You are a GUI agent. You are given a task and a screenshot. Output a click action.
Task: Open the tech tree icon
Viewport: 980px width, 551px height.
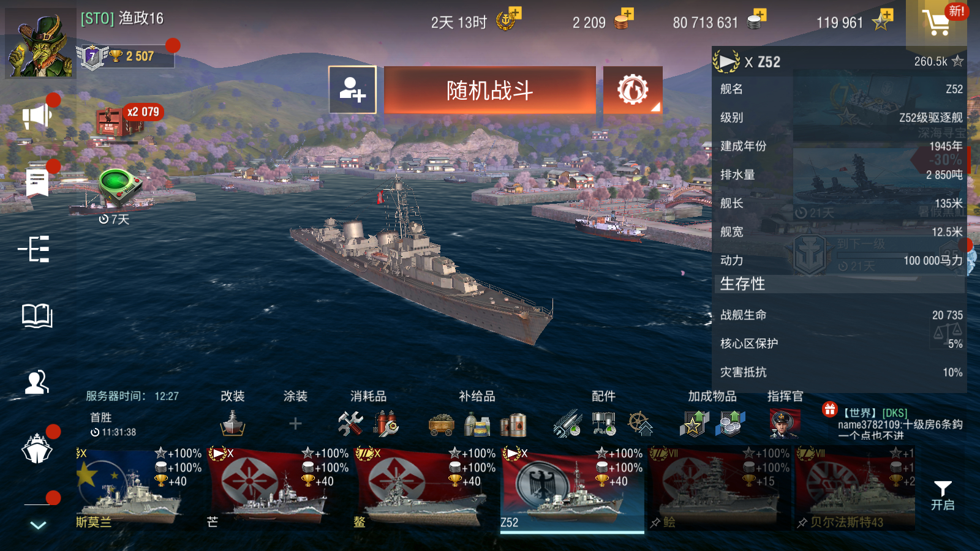click(x=35, y=249)
